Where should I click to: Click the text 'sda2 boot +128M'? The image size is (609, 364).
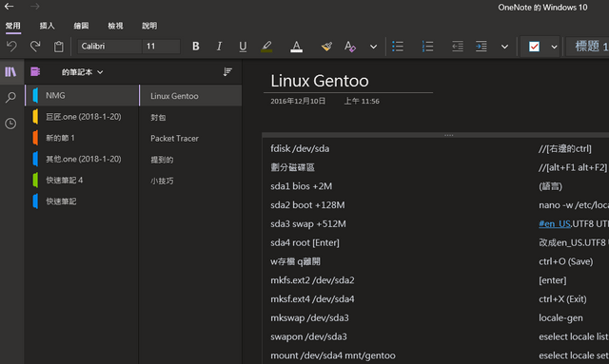(x=307, y=205)
